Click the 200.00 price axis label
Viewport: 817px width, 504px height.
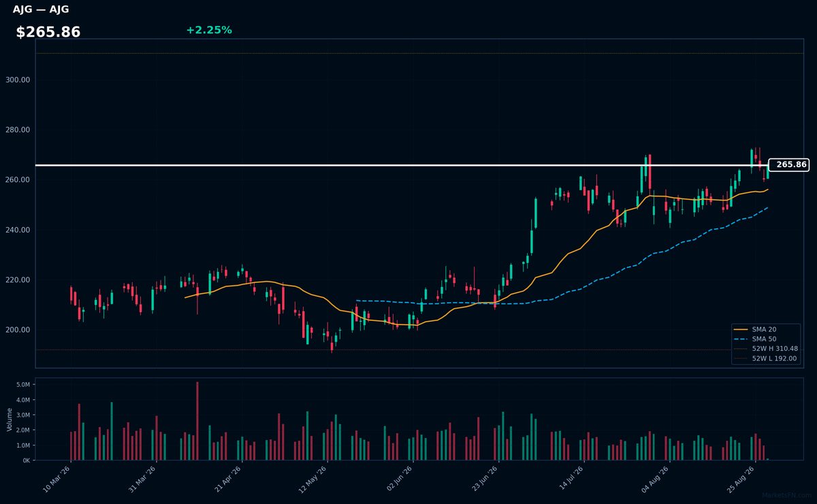click(18, 330)
